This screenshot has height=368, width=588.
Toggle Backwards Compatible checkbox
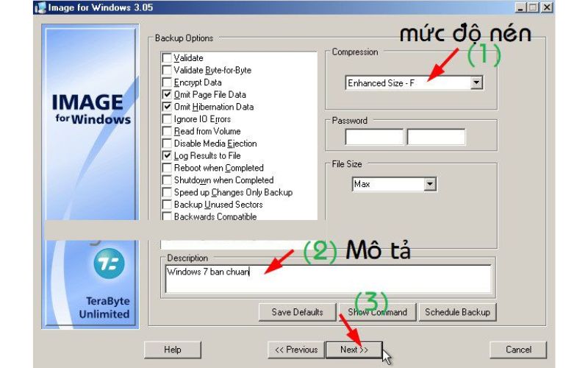click(x=167, y=216)
